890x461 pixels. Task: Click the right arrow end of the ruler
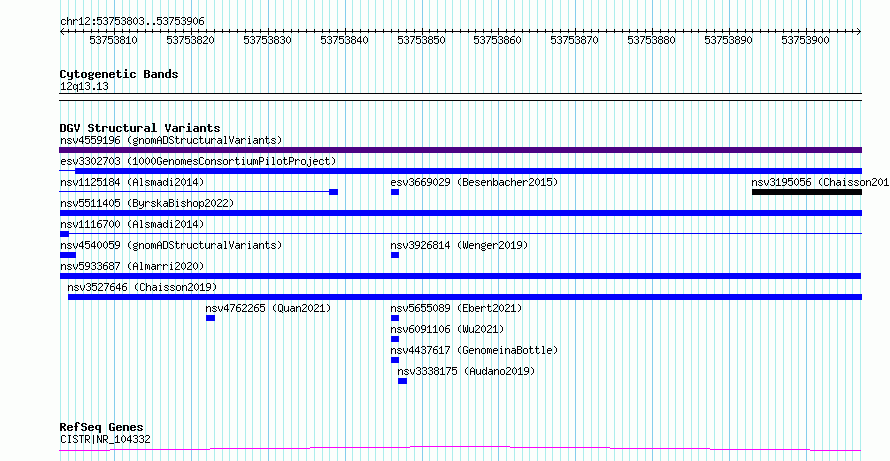pos(859,32)
